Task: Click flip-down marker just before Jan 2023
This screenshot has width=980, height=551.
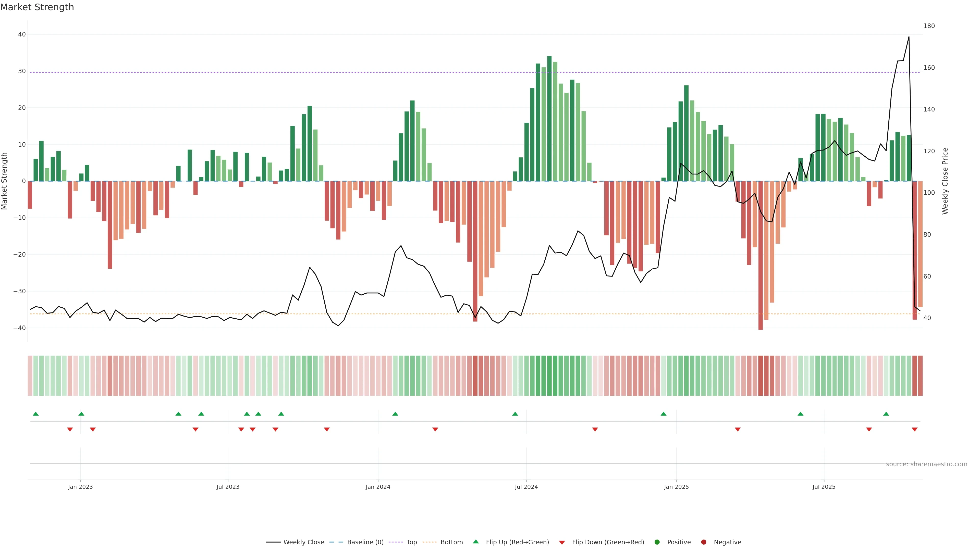Action: pos(70,429)
